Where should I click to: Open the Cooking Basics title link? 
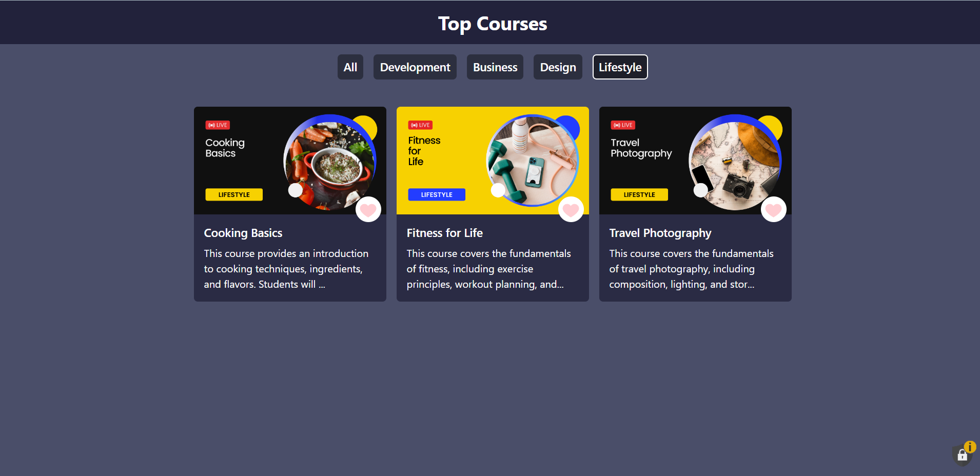[243, 233]
